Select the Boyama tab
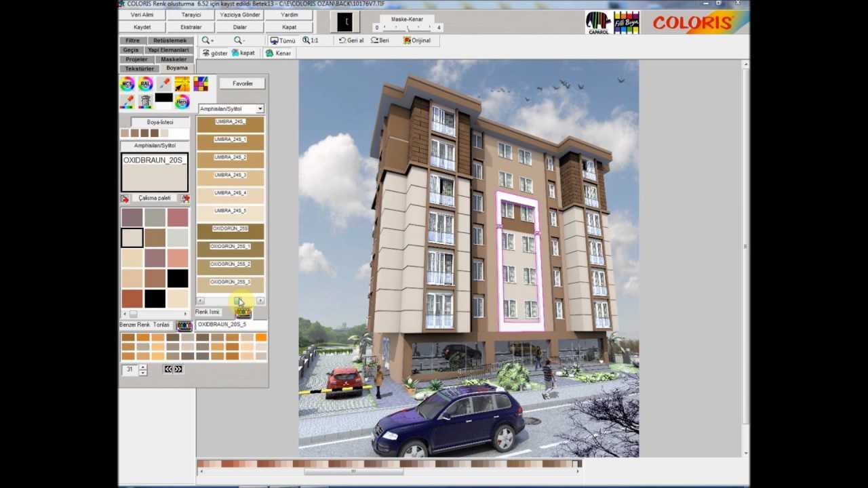Image resolution: width=868 pixels, height=488 pixels. [x=177, y=68]
